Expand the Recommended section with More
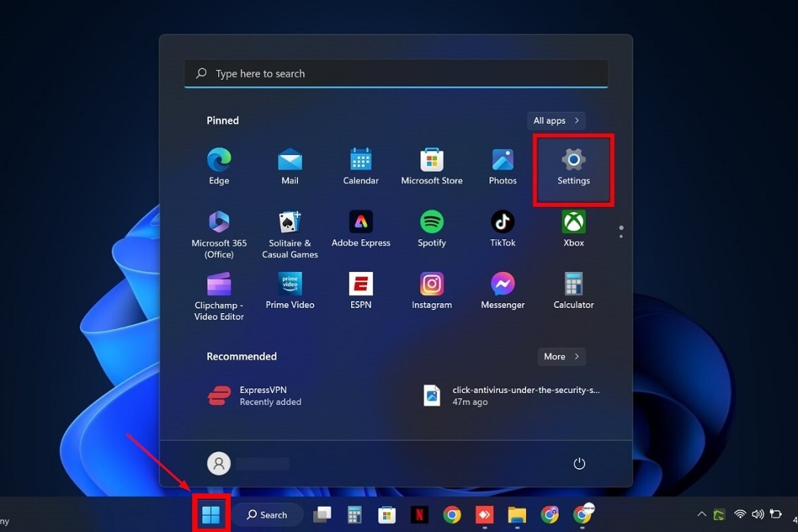 [x=561, y=356]
